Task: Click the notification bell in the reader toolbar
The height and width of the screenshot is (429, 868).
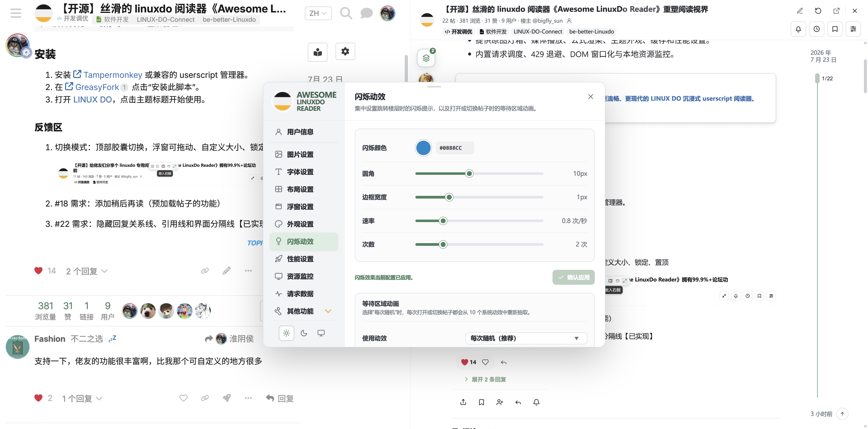Action: (798, 29)
